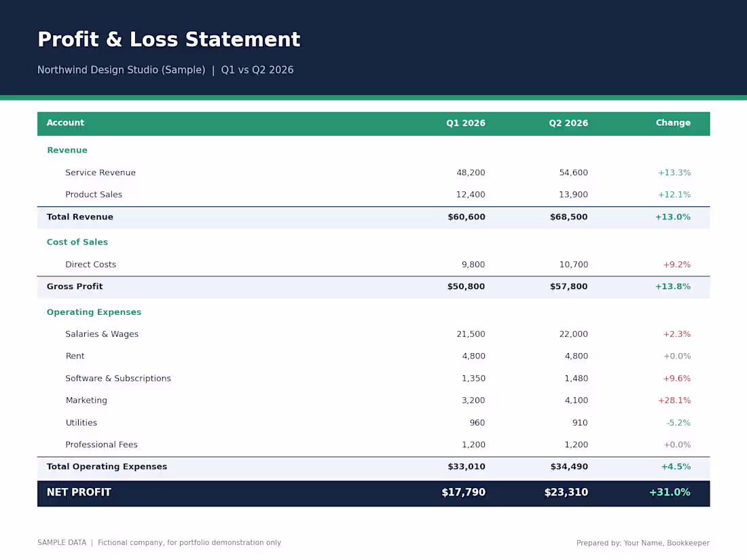
Task: Click the +9.2% Direct Costs change
Action: (676, 264)
